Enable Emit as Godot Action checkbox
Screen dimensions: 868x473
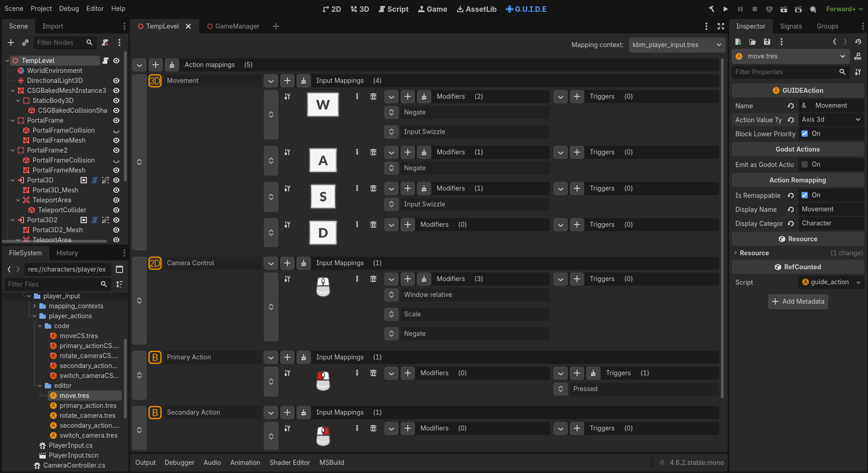coord(805,164)
